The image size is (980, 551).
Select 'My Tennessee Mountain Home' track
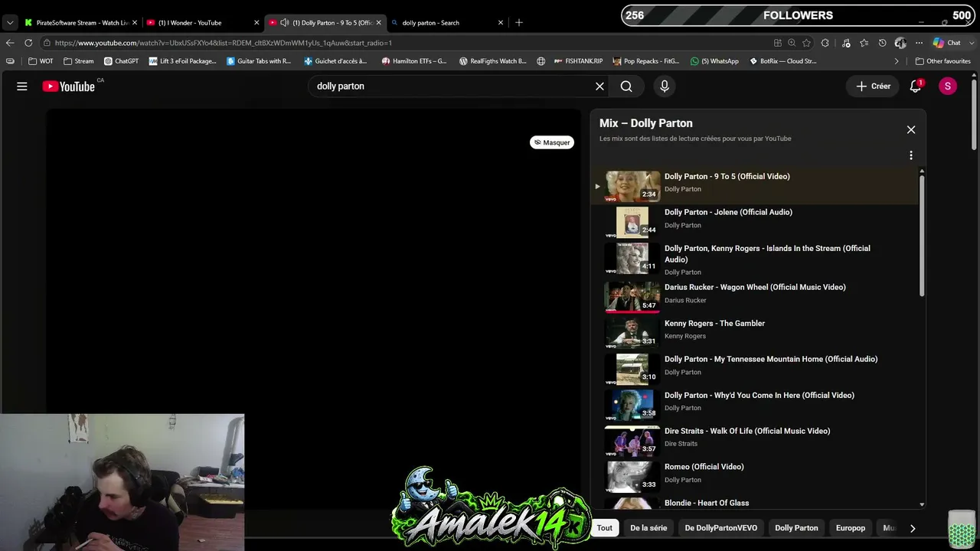(x=754, y=369)
